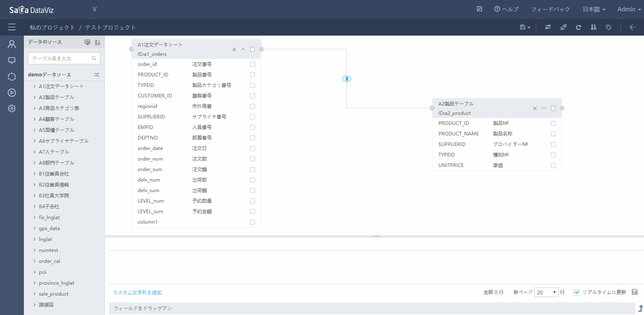Screen dimensions: 644x315
Task: Click the demoデータソース heading
Action: [49, 74]
